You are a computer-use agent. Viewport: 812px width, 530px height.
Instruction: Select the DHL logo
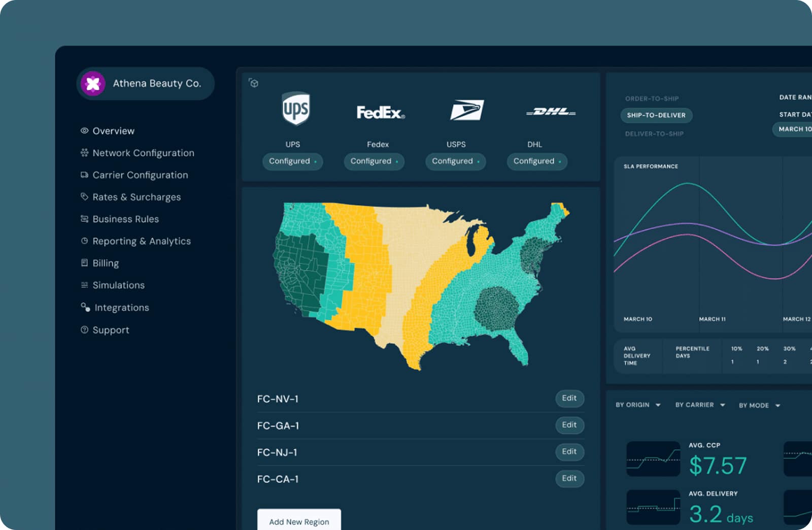point(551,112)
